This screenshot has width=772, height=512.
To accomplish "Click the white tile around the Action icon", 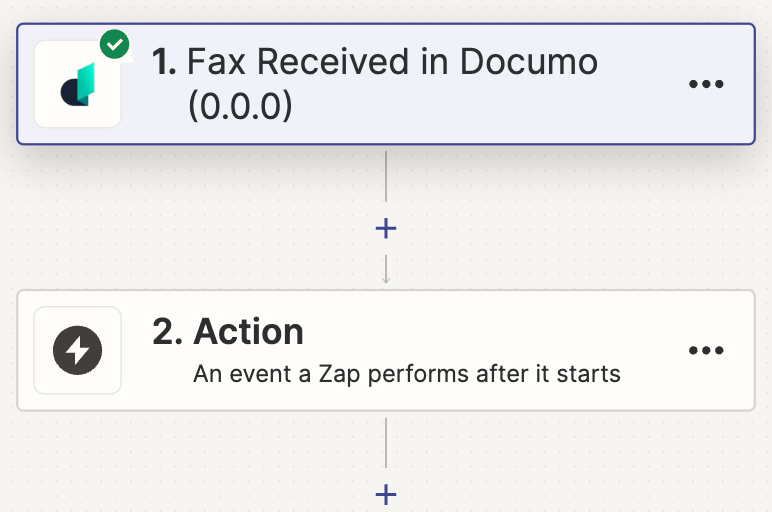I will click(x=78, y=350).
